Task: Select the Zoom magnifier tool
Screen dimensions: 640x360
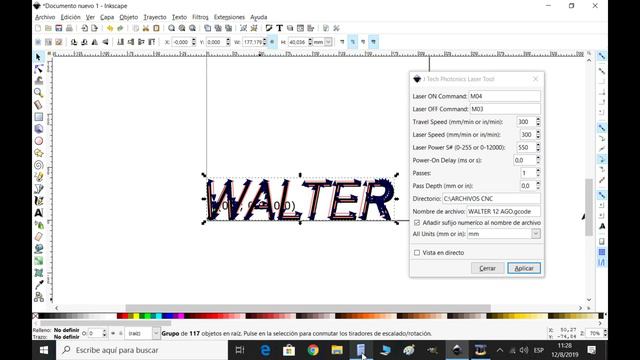Action: (x=38, y=93)
